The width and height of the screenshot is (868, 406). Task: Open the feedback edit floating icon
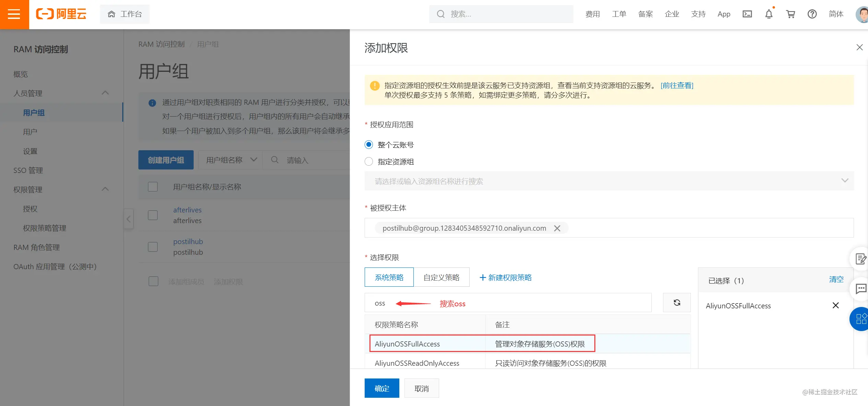[x=860, y=259]
